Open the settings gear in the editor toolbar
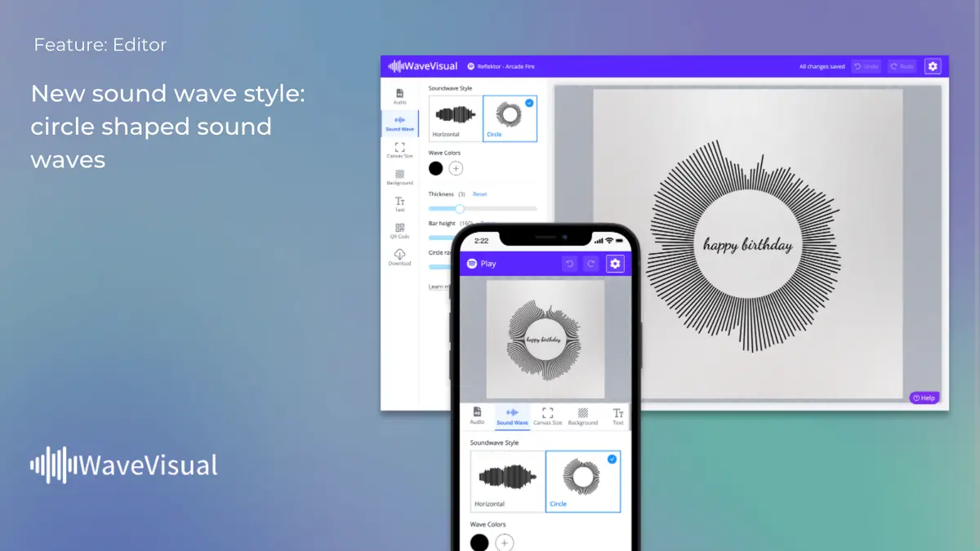The width and height of the screenshot is (980, 551). pos(933,65)
